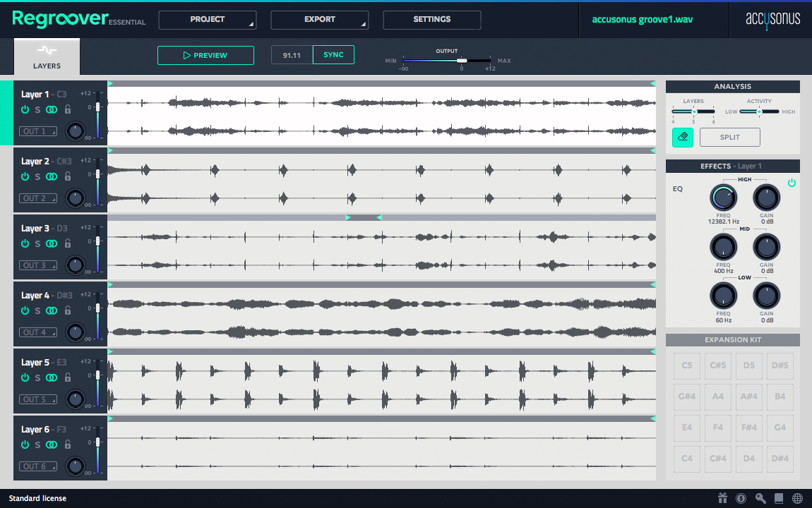Toggle Layer 1 power button

click(x=25, y=109)
